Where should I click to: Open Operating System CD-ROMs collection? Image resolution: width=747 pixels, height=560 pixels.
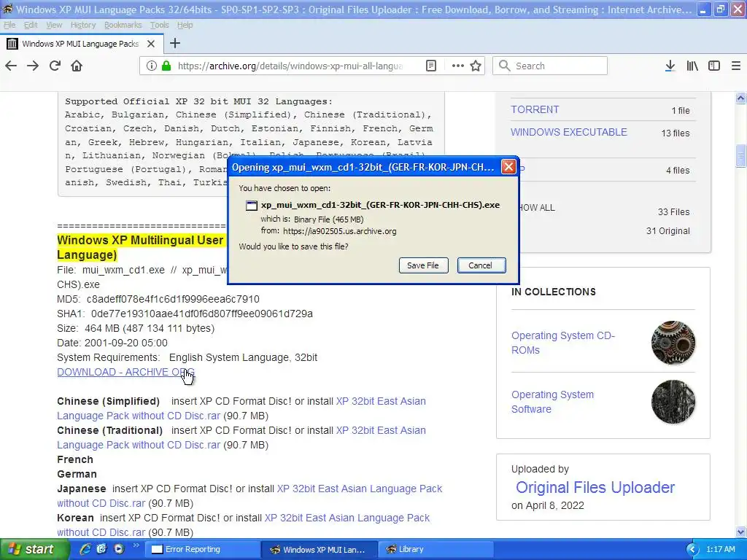[563, 343]
